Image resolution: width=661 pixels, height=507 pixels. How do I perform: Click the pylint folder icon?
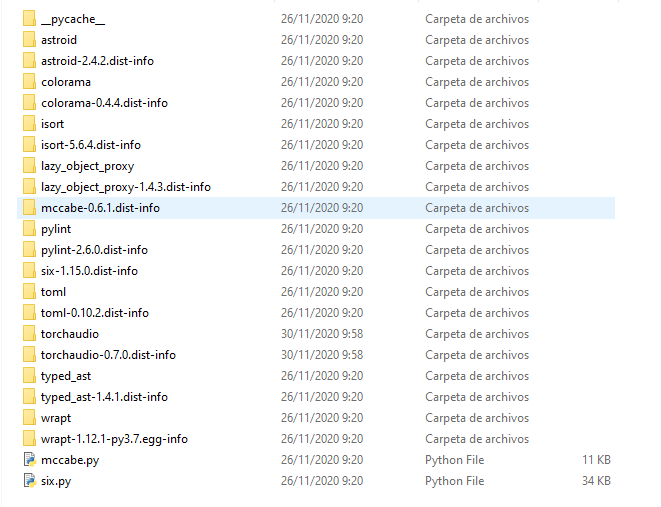(x=29, y=228)
